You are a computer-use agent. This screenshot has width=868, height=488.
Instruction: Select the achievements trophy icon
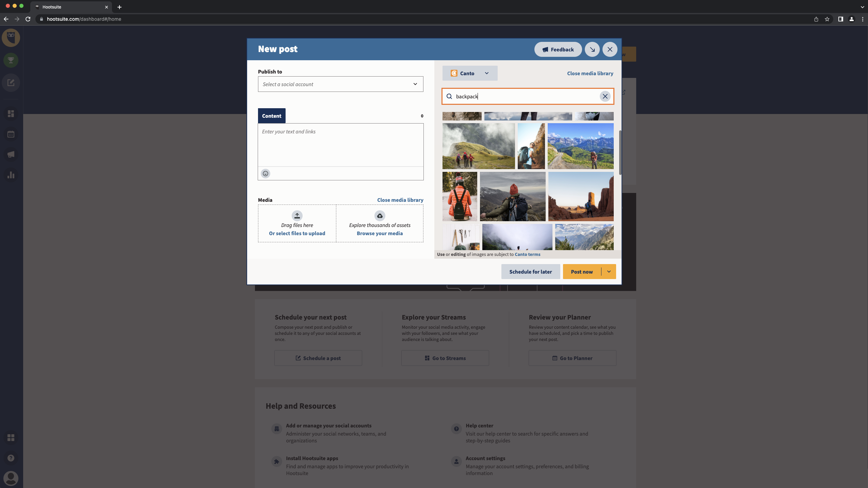point(11,60)
